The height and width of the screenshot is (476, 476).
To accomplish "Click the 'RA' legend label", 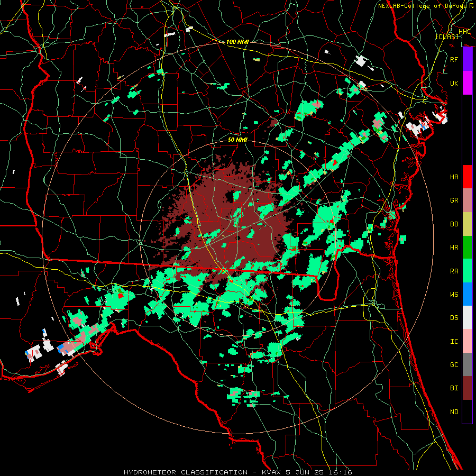I will pos(454,271).
